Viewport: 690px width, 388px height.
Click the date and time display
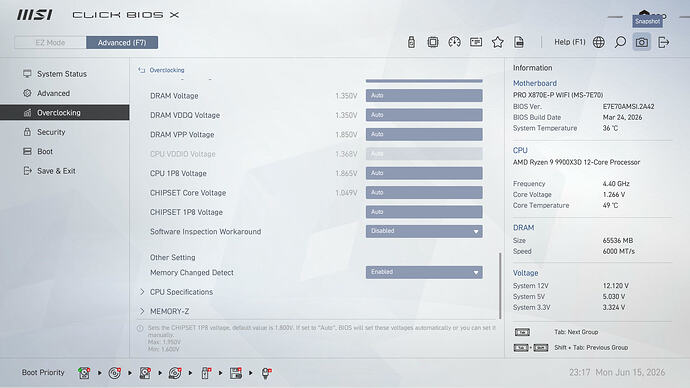617,372
